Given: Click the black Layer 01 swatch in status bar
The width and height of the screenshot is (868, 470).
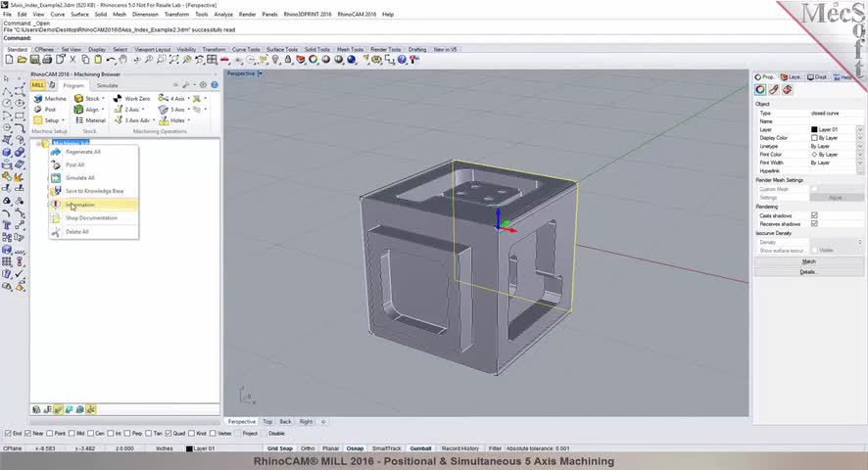Looking at the screenshot, I should point(189,448).
